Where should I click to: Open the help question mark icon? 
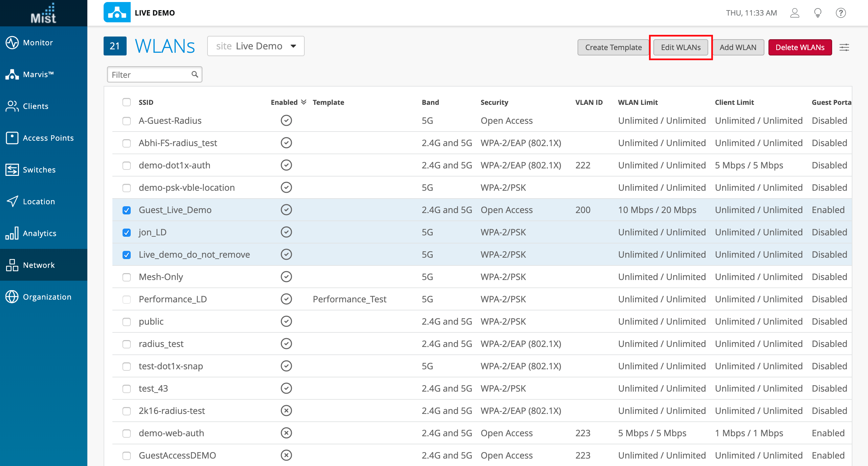click(x=841, y=13)
